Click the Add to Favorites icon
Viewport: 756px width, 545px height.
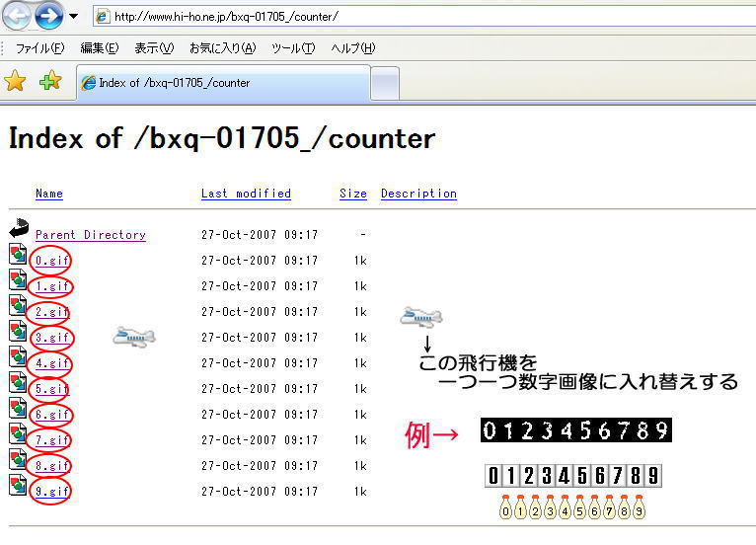coord(49,82)
